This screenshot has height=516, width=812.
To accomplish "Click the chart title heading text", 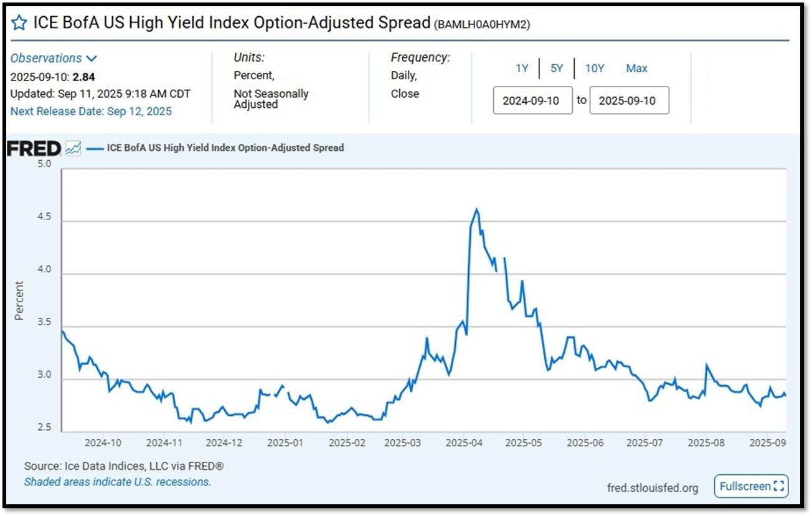I will (231, 23).
